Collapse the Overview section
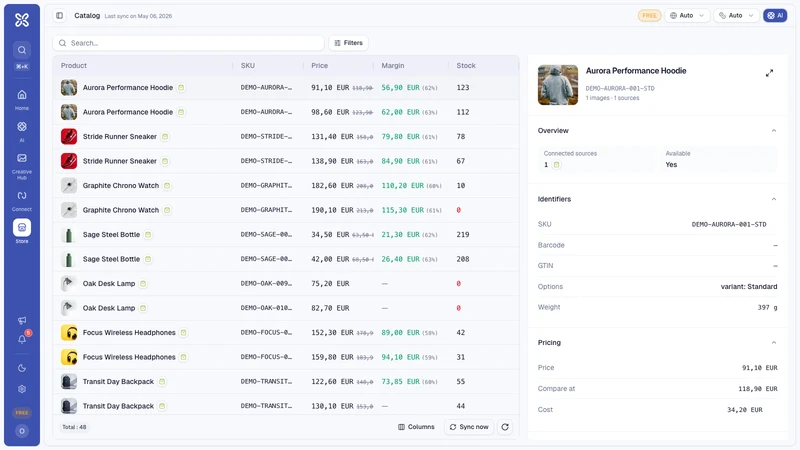The width and height of the screenshot is (800, 450). (773, 131)
